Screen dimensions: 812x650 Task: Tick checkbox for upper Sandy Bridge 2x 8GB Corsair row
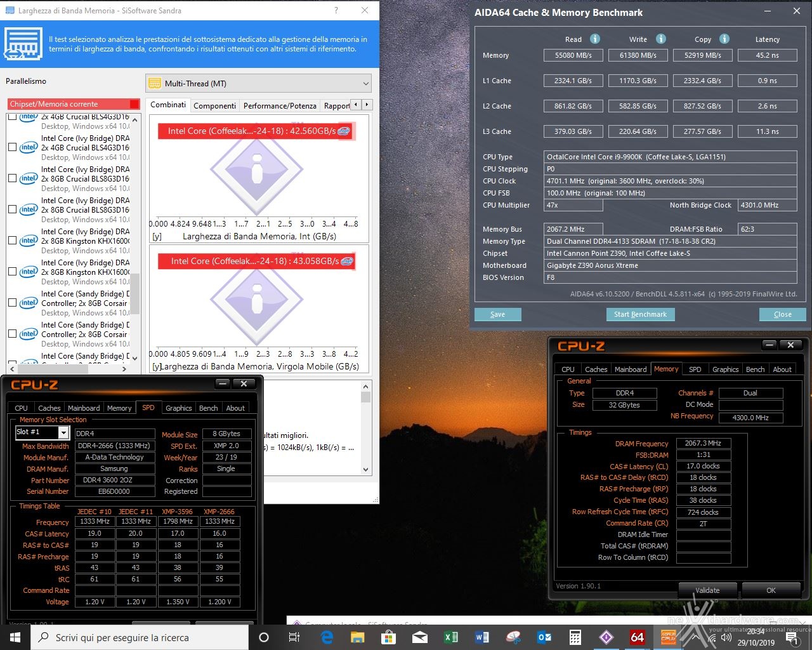12,303
